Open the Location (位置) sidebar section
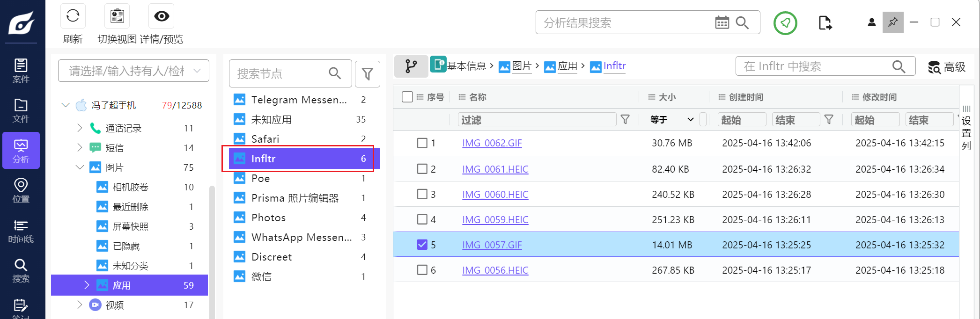980x319 pixels. (x=21, y=190)
